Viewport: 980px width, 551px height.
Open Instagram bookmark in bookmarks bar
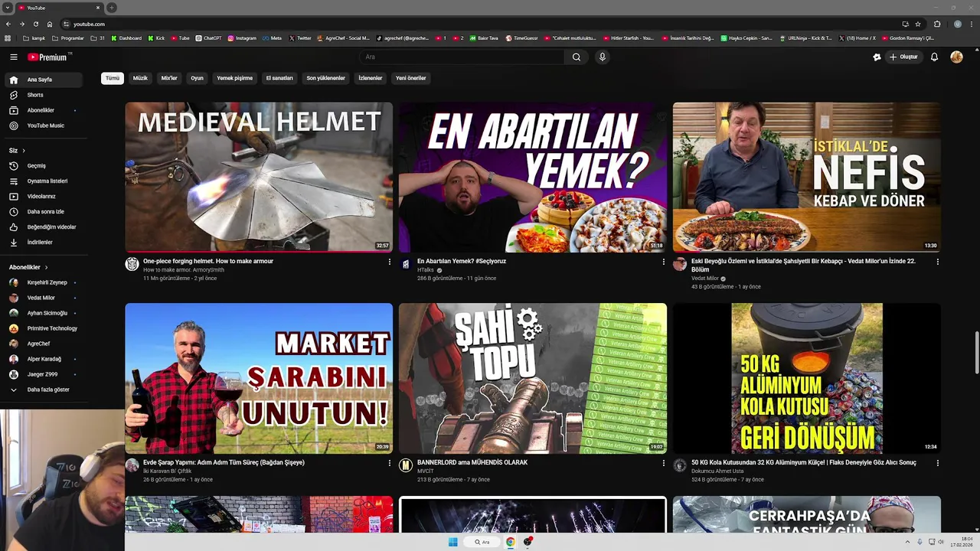coord(242,37)
